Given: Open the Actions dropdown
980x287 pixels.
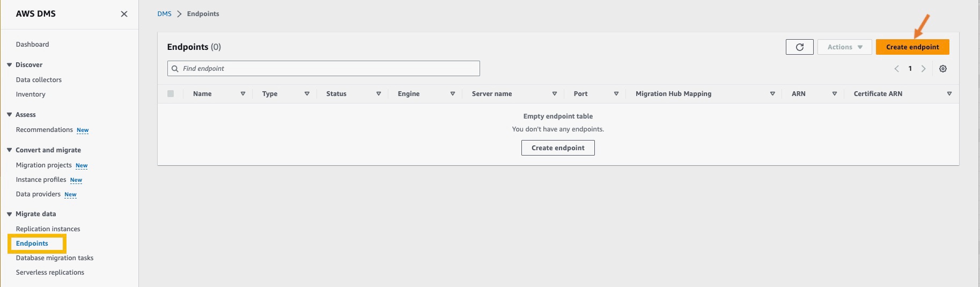Looking at the screenshot, I should click(x=845, y=47).
